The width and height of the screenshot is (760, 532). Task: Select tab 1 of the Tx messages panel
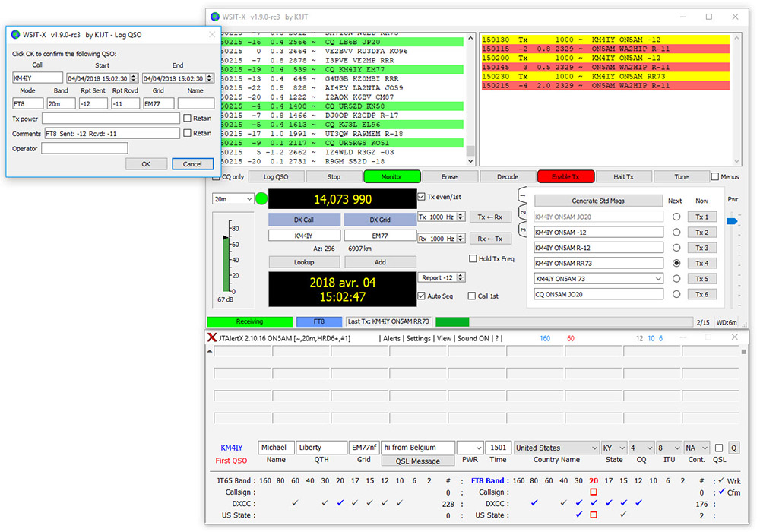pos(523,196)
